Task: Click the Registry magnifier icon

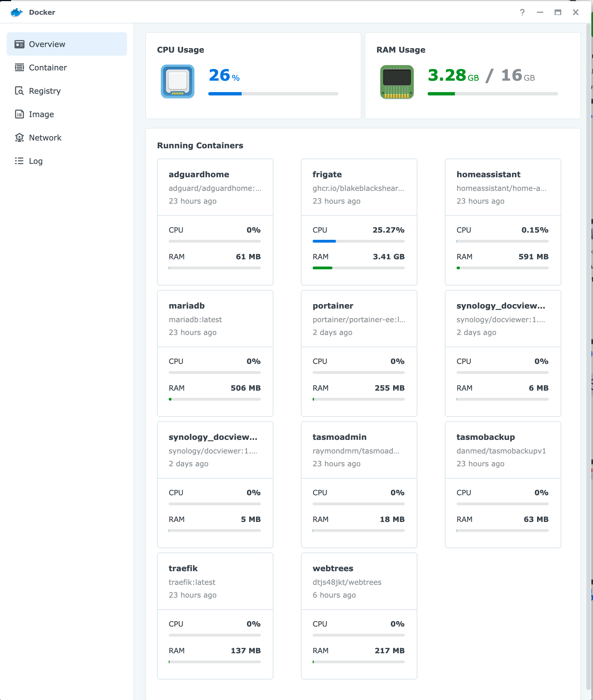Action: click(19, 91)
